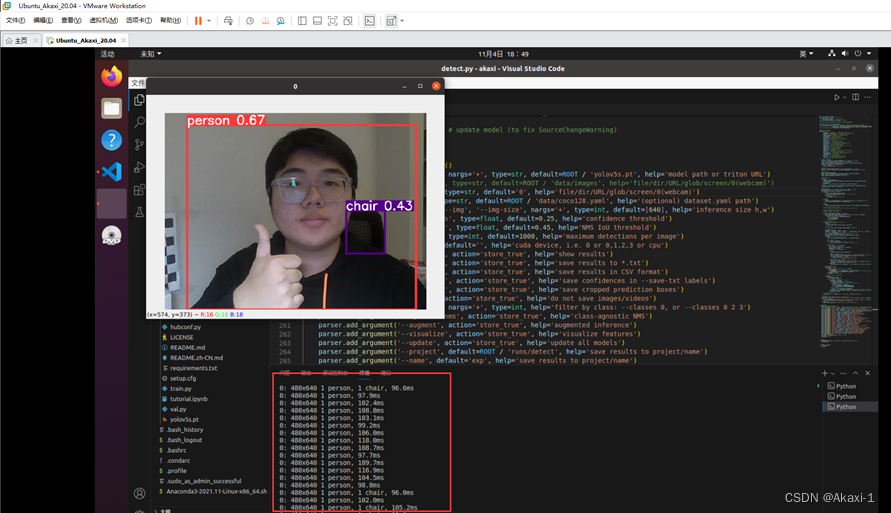This screenshot has height=513, width=891.
Task: Open input language 英 dropdown
Action: coord(806,54)
